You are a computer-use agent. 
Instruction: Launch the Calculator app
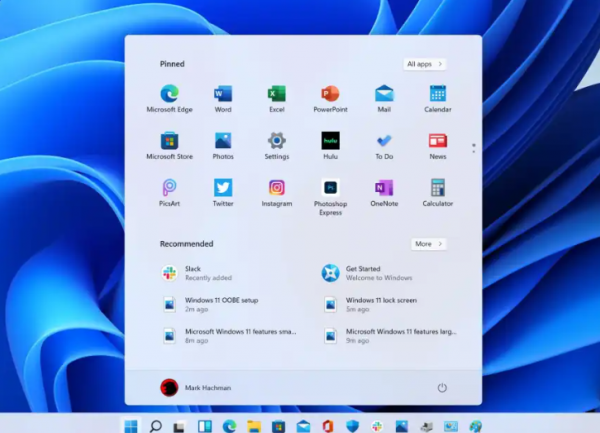(437, 188)
